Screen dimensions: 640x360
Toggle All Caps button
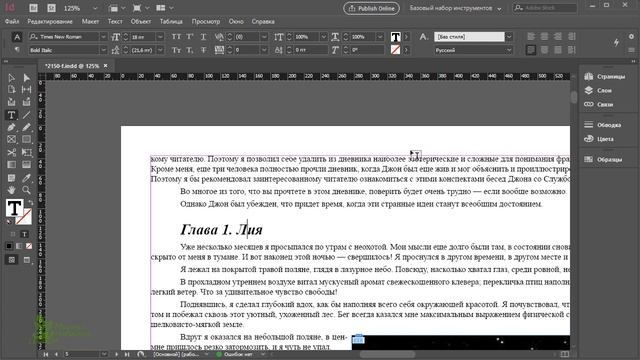point(176,37)
